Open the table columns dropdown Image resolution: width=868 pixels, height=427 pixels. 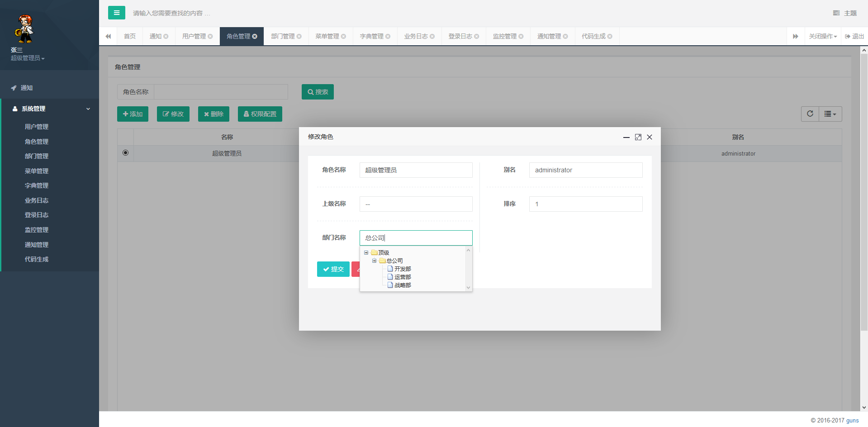click(x=830, y=114)
